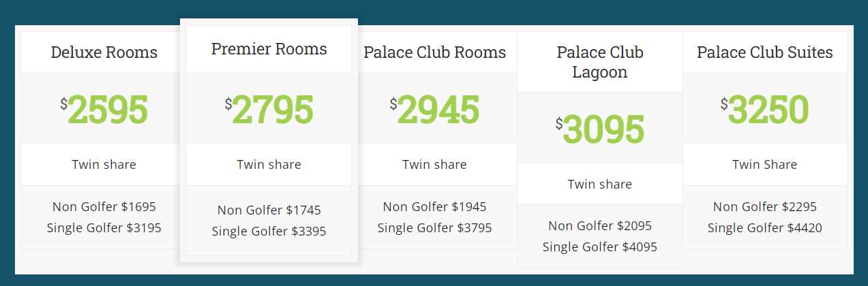Select Non Golfer $1695 text
The image size is (868, 286).
point(104,206)
